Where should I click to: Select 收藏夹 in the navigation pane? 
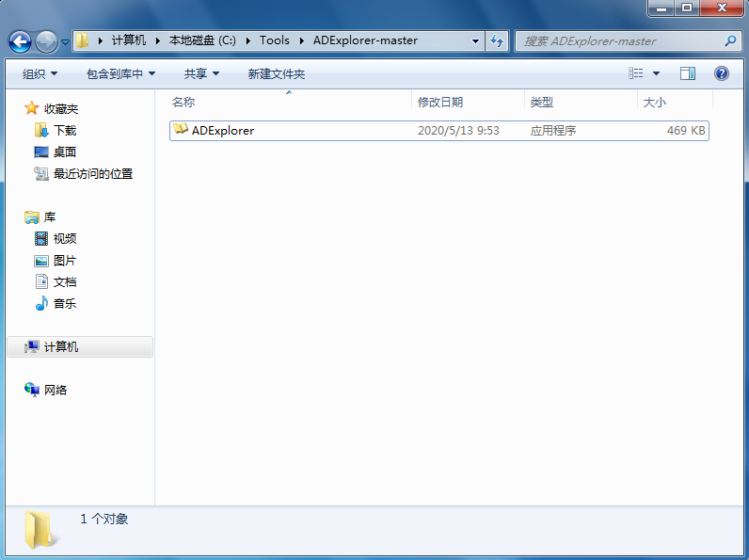[x=60, y=109]
